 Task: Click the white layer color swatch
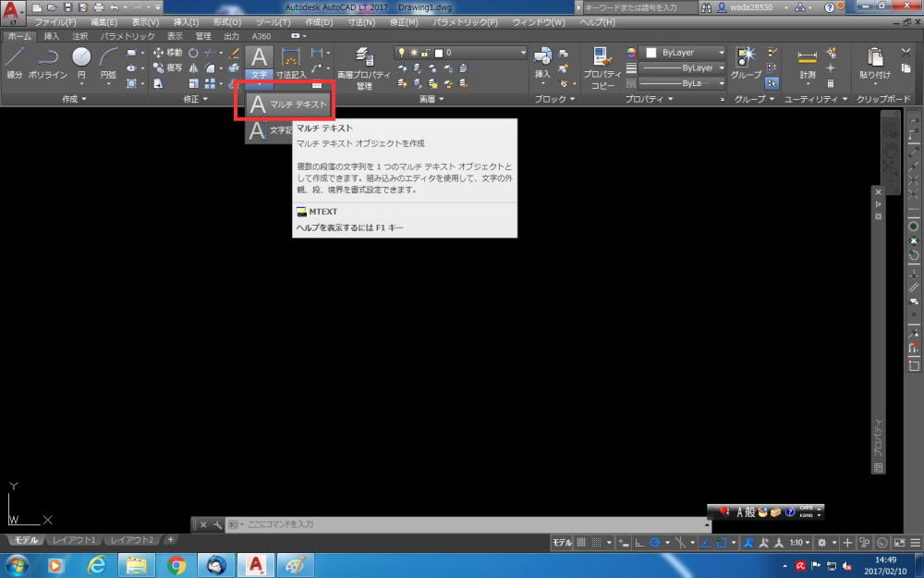438,53
